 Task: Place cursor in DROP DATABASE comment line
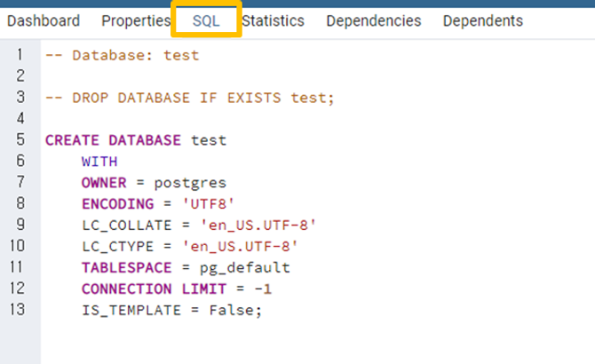[x=190, y=98]
